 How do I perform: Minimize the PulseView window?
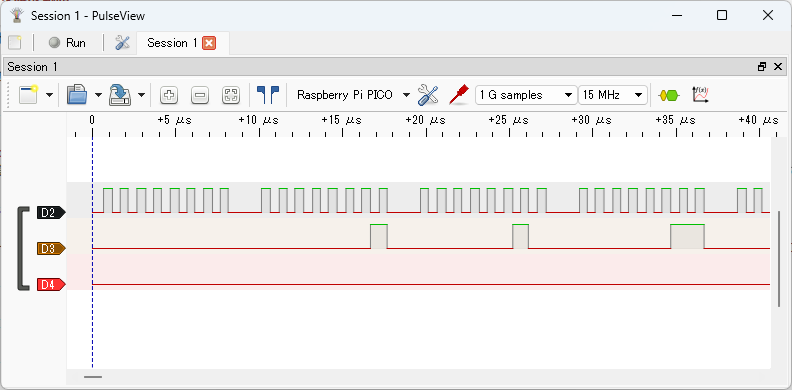[677, 16]
